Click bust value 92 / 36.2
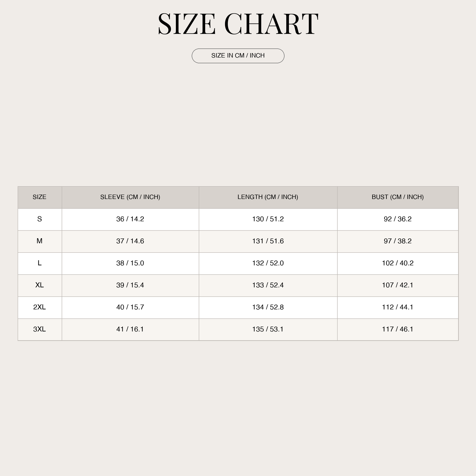 coord(398,219)
